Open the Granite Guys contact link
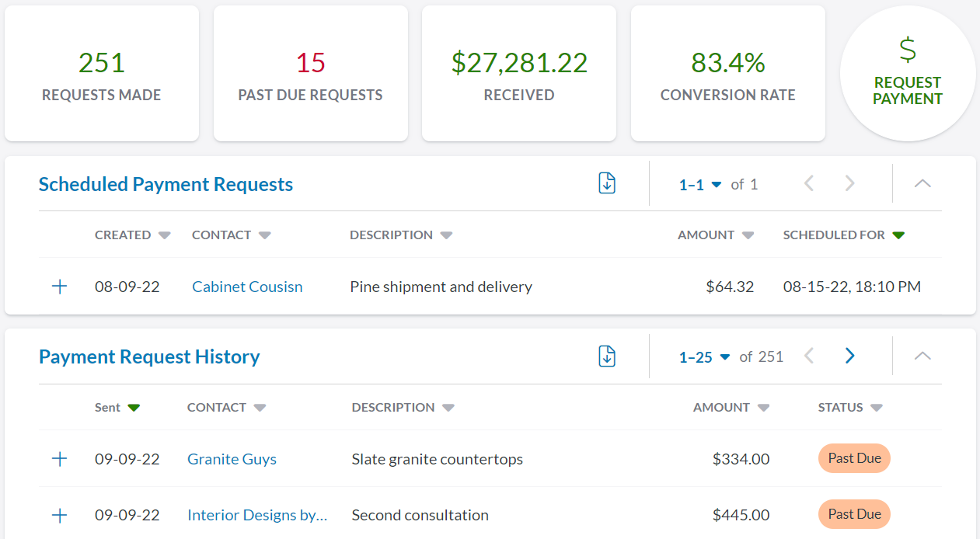This screenshot has width=980, height=539. [x=232, y=459]
